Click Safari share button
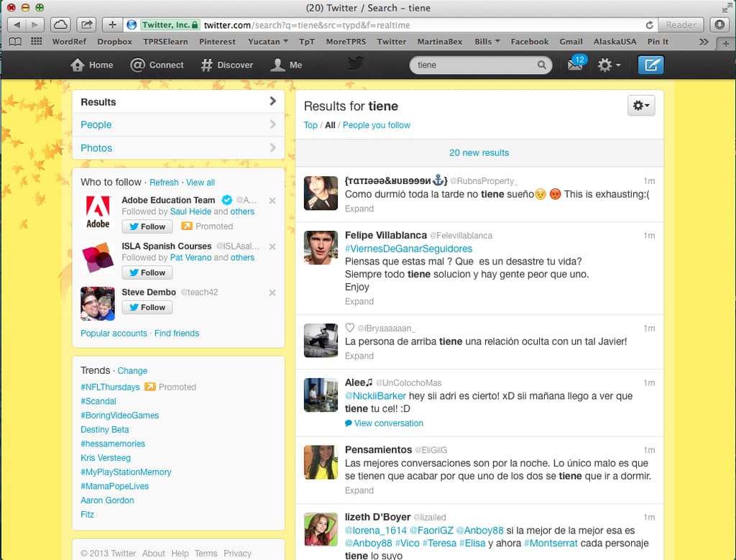Image resolution: width=736 pixels, height=560 pixels. coord(86,25)
